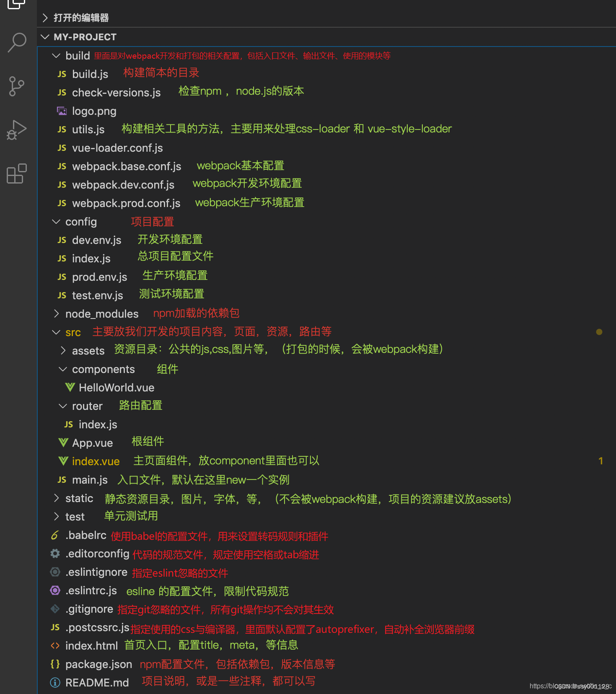Click the JS icon beside dev.env.js
This screenshot has height=694, width=616.
click(62, 240)
